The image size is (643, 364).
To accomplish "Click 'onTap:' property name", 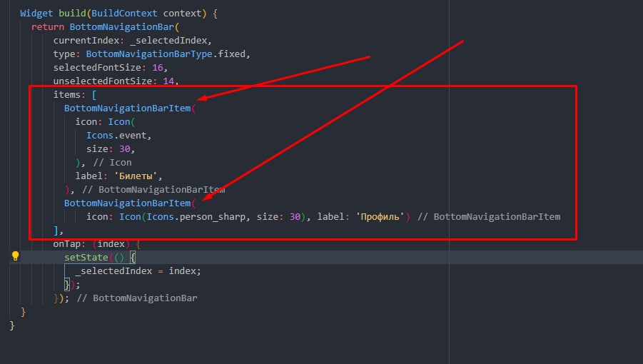I will click(x=69, y=243).
